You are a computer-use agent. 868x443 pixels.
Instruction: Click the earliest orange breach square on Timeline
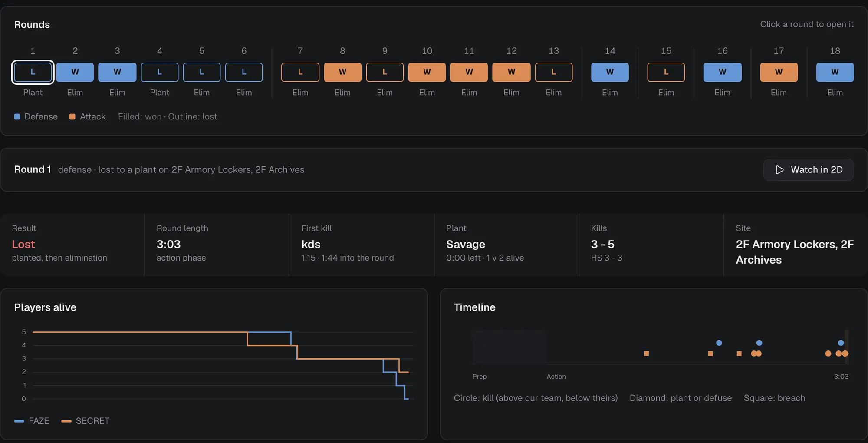click(646, 354)
